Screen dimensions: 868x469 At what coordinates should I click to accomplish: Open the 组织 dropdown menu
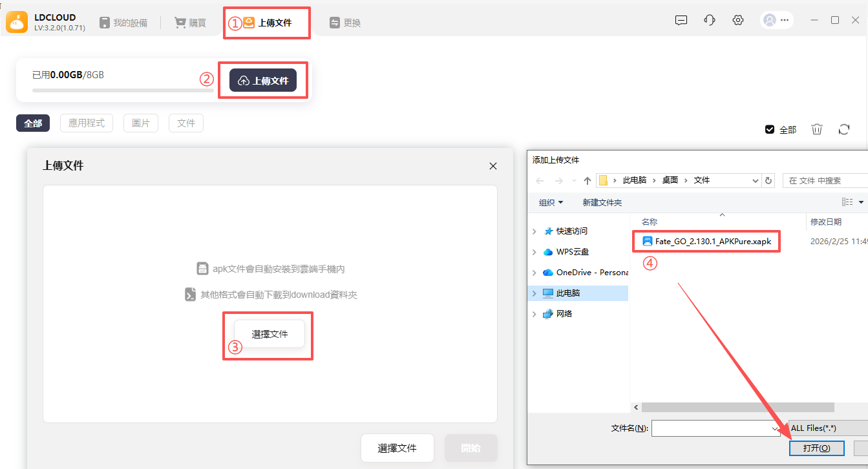pos(551,203)
